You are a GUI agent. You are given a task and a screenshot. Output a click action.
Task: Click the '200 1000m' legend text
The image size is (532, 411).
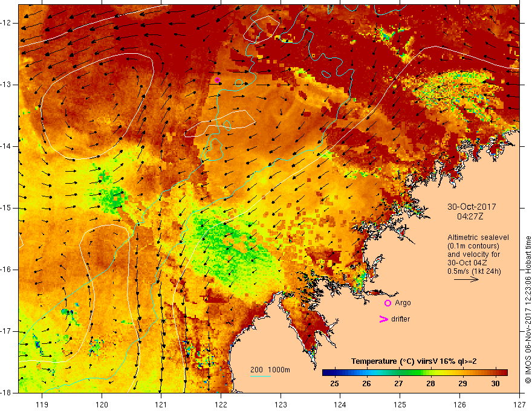270,370
